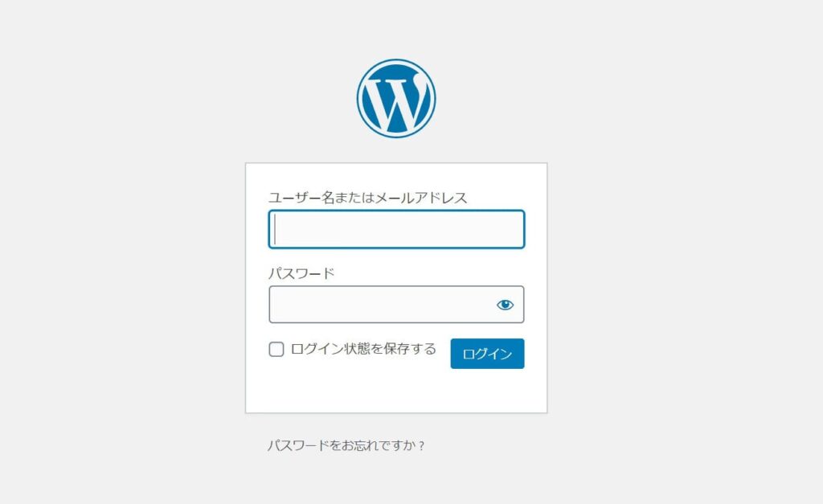The width and height of the screenshot is (823, 504).
Task: Click inside the パスワード input field
Action: pyautogui.click(x=382, y=305)
